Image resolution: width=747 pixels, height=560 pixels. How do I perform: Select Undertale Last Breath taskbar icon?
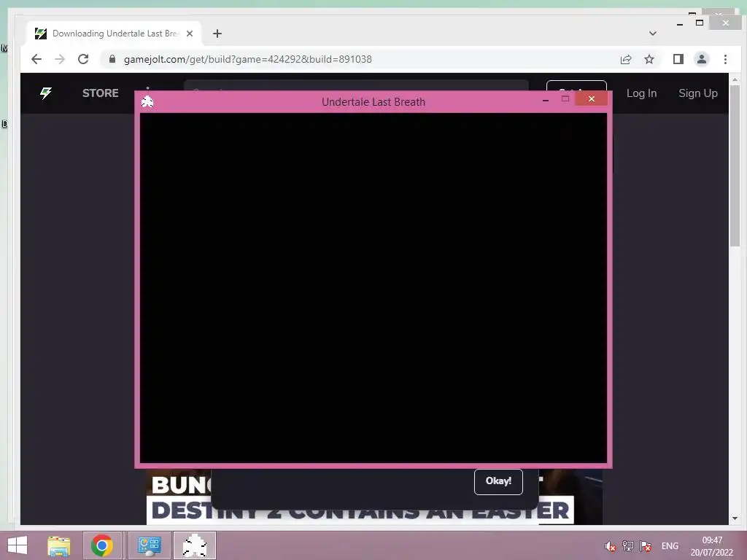click(195, 545)
